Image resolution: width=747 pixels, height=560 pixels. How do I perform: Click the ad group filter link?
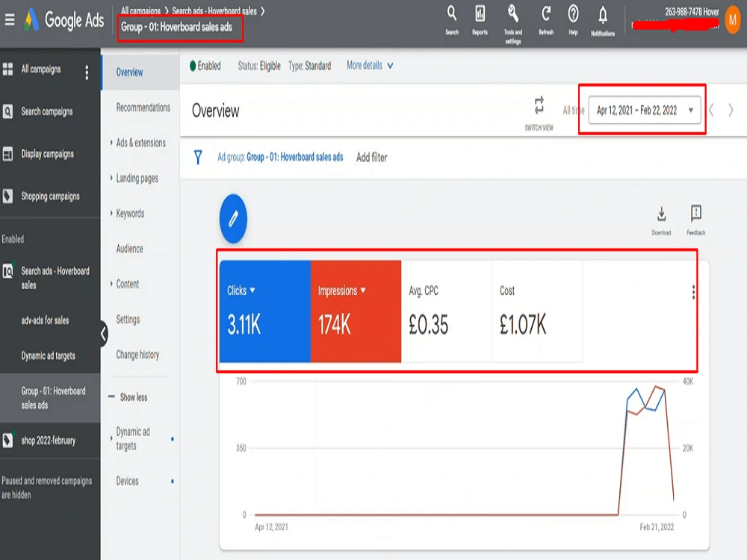[x=280, y=157]
